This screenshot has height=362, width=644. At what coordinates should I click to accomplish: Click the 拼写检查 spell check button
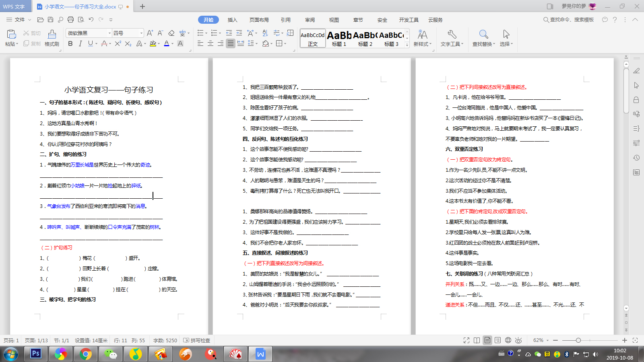tap(197, 340)
